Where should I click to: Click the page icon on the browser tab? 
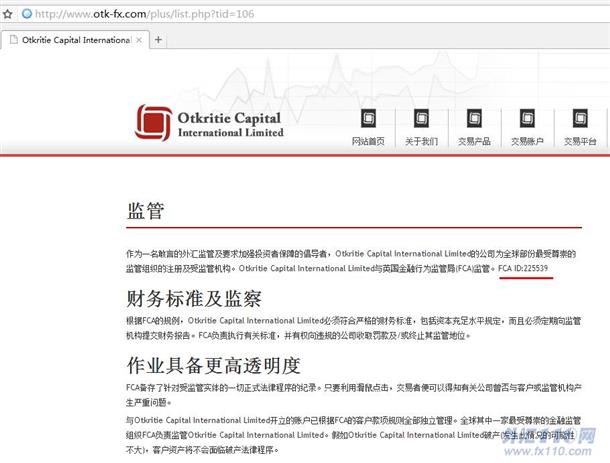tap(14, 40)
